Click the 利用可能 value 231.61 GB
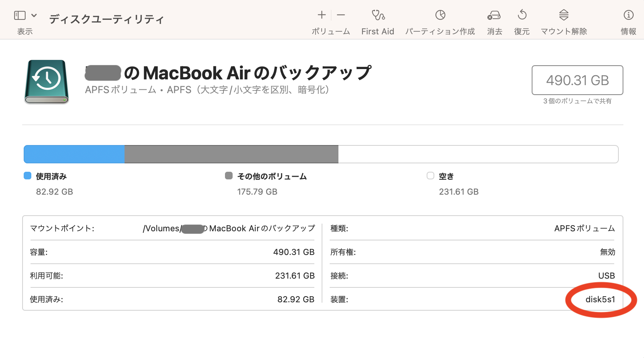 point(294,276)
